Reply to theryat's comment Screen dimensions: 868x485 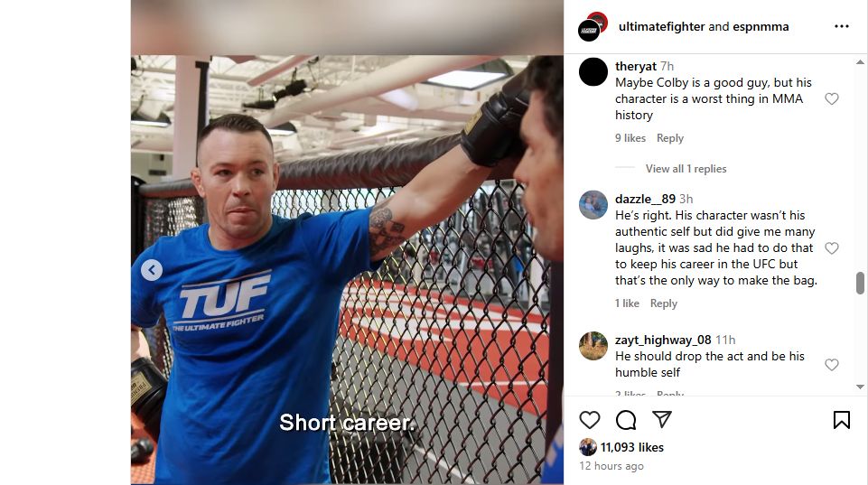[670, 138]
